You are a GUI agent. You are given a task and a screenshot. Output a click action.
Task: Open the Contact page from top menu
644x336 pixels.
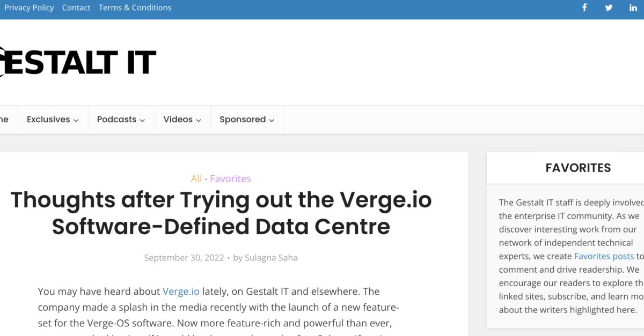[76, 7]
